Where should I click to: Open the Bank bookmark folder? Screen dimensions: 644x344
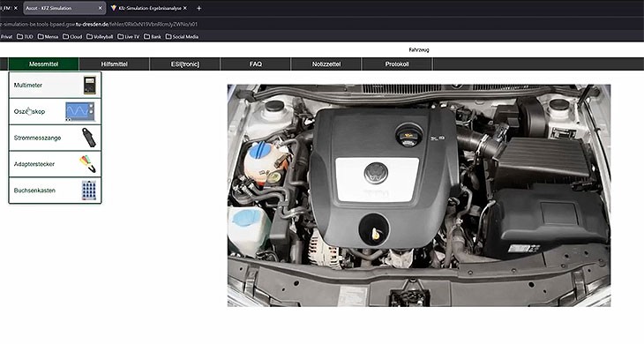coord(153,36)
